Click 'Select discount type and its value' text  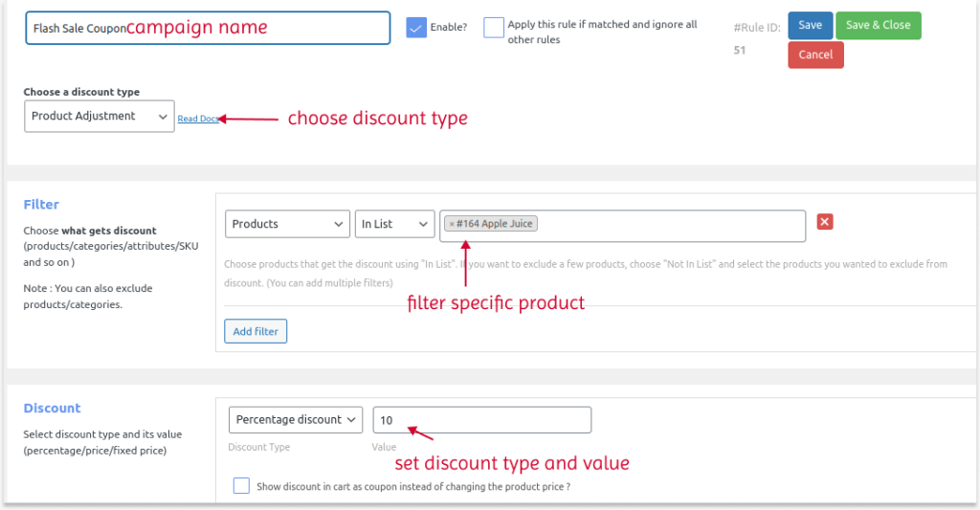[102, 434]
